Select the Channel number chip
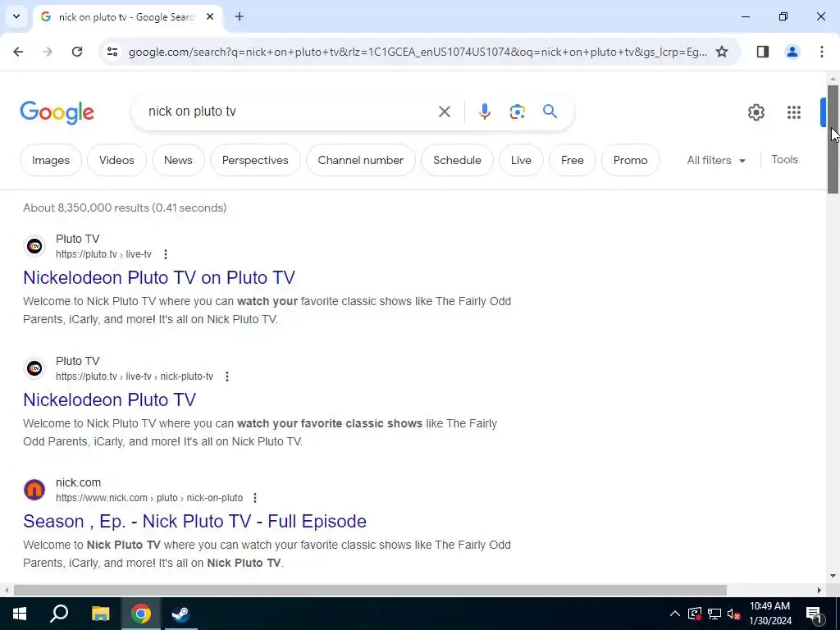This screenshot has width=840, height=630. [361, 160]
